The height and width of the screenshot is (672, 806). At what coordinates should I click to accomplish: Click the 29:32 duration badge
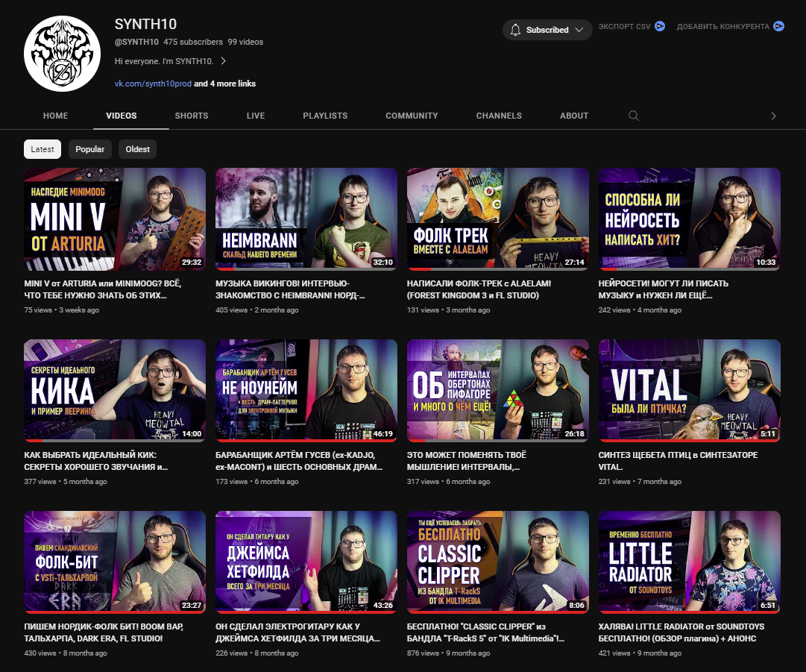(x=191, y=263)
